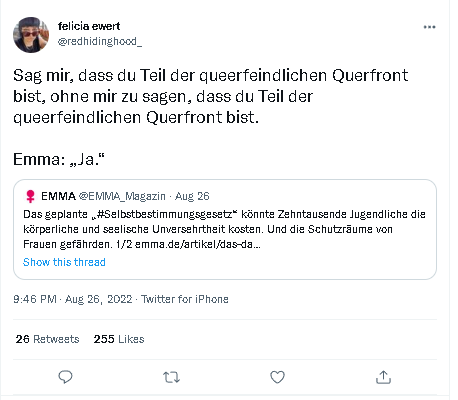Like the tweet with the heart icon
Image resolution: width=458 pixels, height=400 pixels.
click(x=277, y=377)
